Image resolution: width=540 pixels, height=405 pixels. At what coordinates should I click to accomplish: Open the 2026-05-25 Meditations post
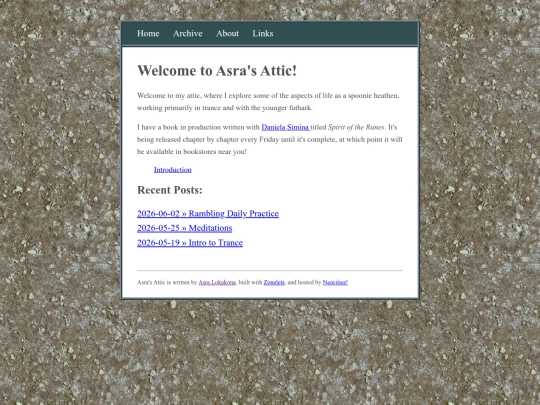(x=185, y=228)
